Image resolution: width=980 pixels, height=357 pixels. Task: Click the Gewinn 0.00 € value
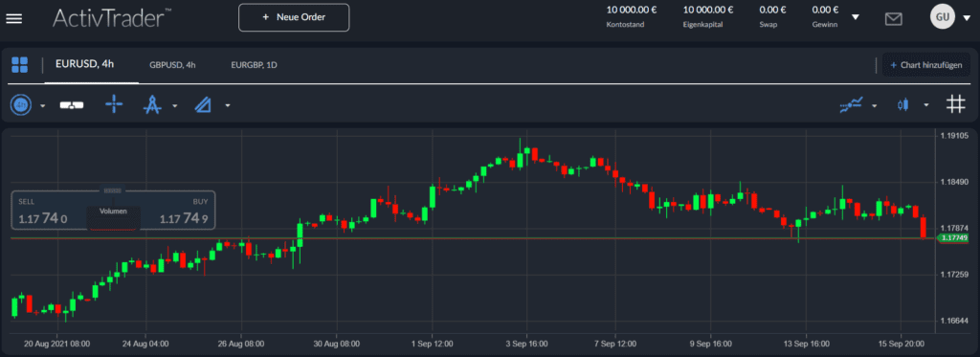click(x=825, y=10)
